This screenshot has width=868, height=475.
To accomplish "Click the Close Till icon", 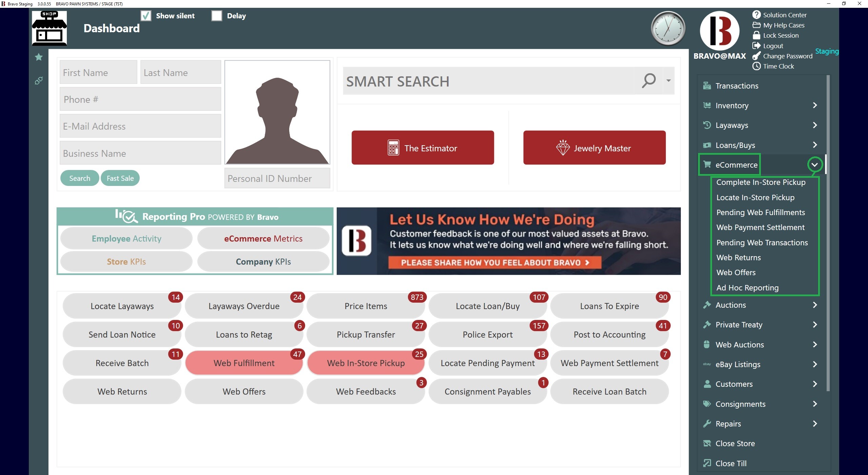I will tap(707, 463).
